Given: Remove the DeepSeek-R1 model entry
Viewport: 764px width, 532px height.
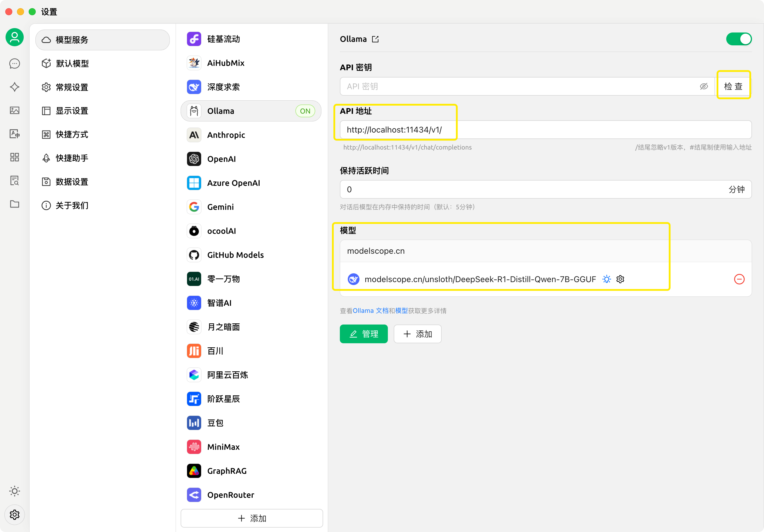Looking at the screenshot, I should pos(740,279).
